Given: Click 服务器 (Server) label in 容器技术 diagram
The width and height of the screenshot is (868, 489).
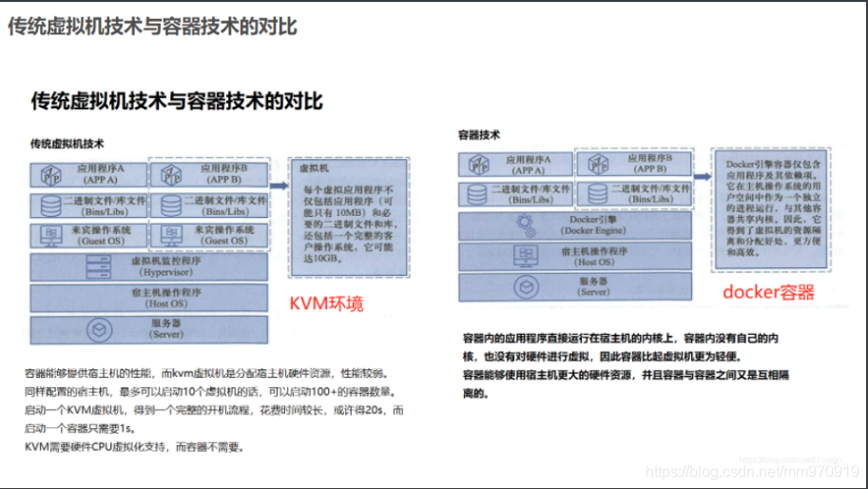Looking at the screenshot, I should (x=593, y=286).
